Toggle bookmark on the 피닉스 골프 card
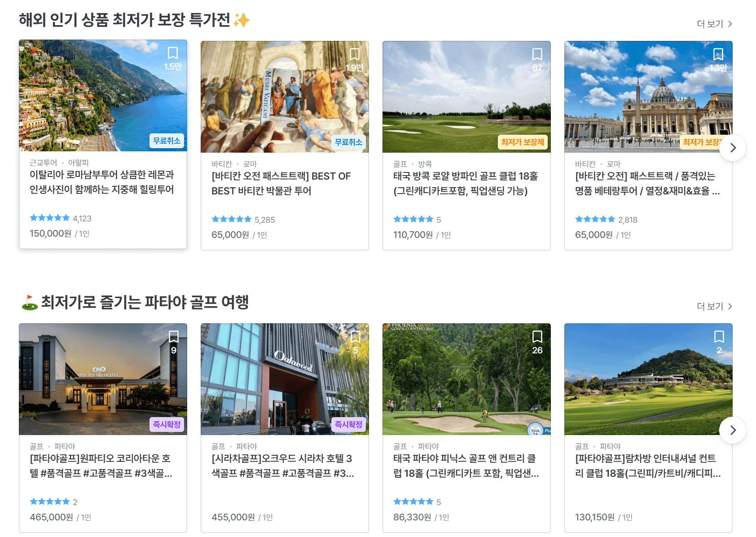Image resolution: width=756 pixels, height=537 pixels. (538, 337)
